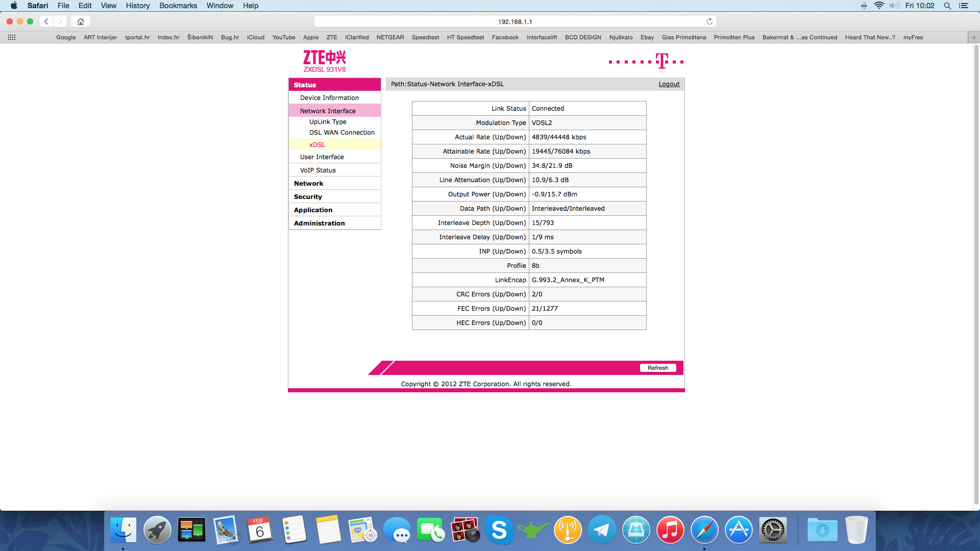
Task: Expand the Network menu section
Action: coord(309,183)
